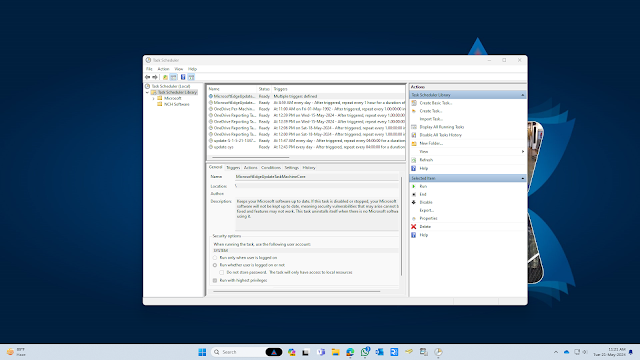Collapse the Task Scheduler Library actions section
Image resolution: width=640 pixels, height=360 pixels.
coord(522,95)
